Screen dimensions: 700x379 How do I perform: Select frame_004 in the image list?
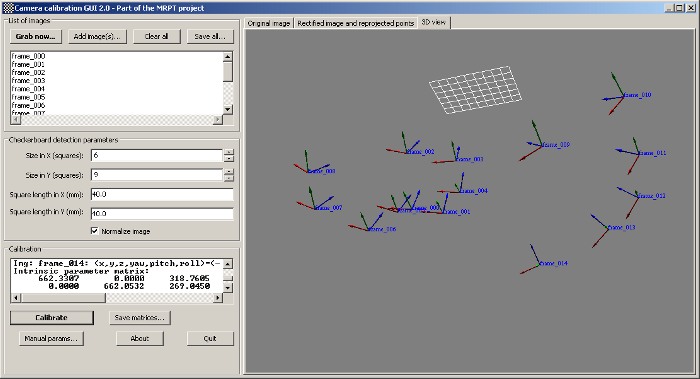tap(29, 89)
